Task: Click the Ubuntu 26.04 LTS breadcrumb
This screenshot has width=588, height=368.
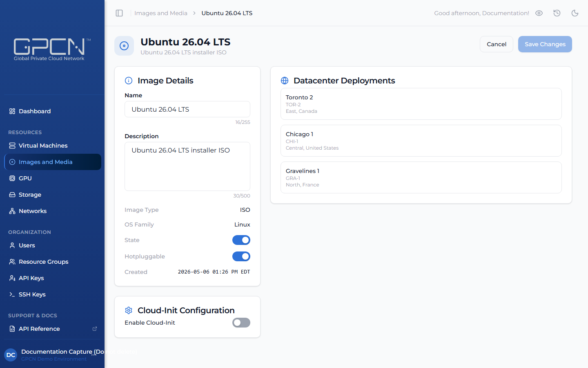Action: point(227,13)
